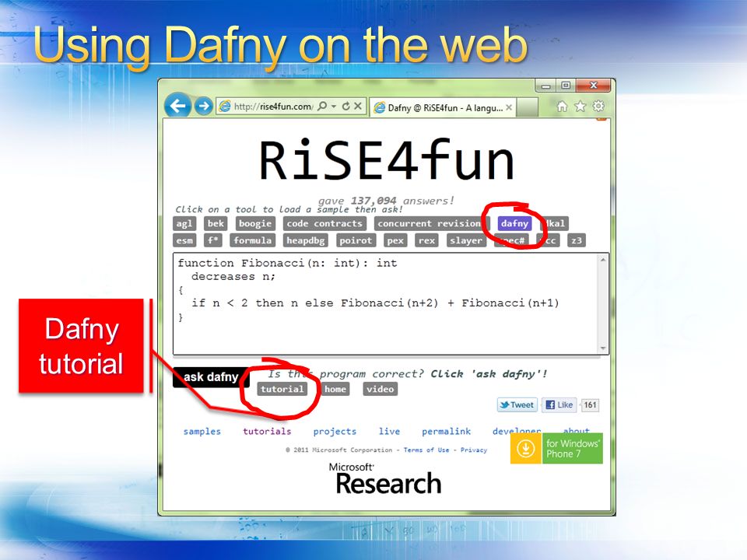Screen dimensions: 747x560
Task: Click the browser Back arrow button
Action: pos(177,106)
